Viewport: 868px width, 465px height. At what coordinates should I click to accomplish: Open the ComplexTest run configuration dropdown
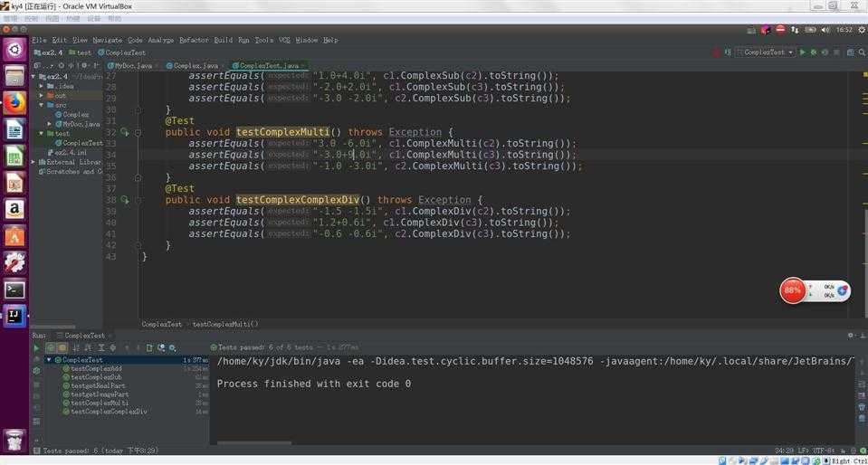click(x=766, y=52)
